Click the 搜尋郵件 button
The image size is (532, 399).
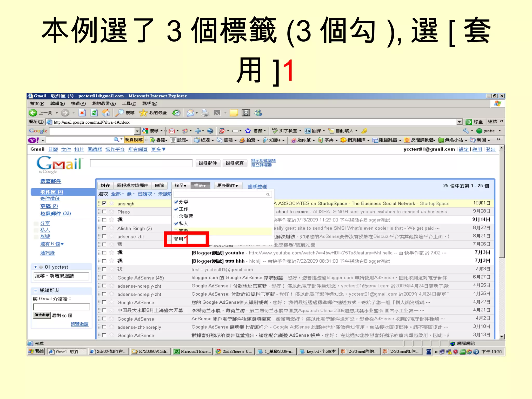tap(208, 163)
